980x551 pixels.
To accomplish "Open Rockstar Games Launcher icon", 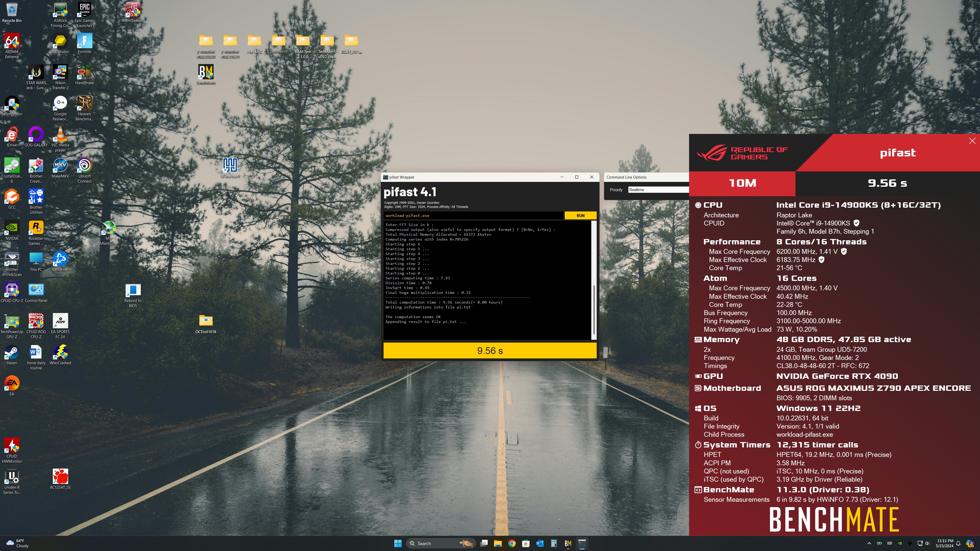I will (36, 233).
